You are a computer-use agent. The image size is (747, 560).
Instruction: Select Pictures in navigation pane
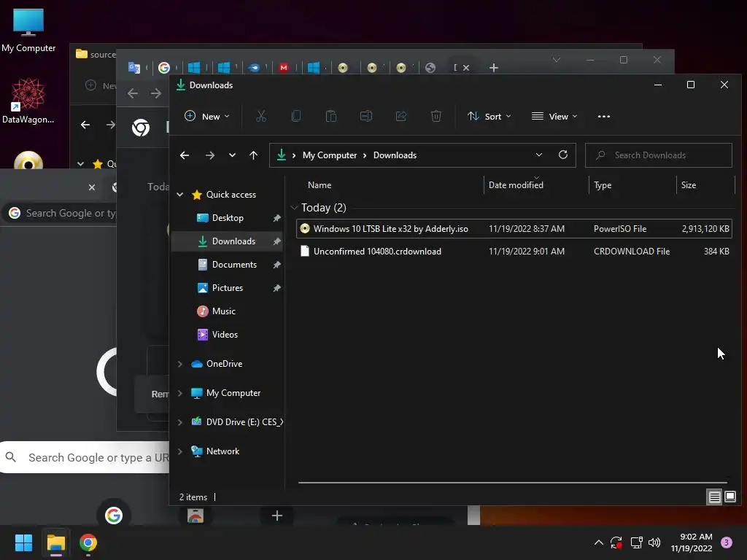coord(228,287)
